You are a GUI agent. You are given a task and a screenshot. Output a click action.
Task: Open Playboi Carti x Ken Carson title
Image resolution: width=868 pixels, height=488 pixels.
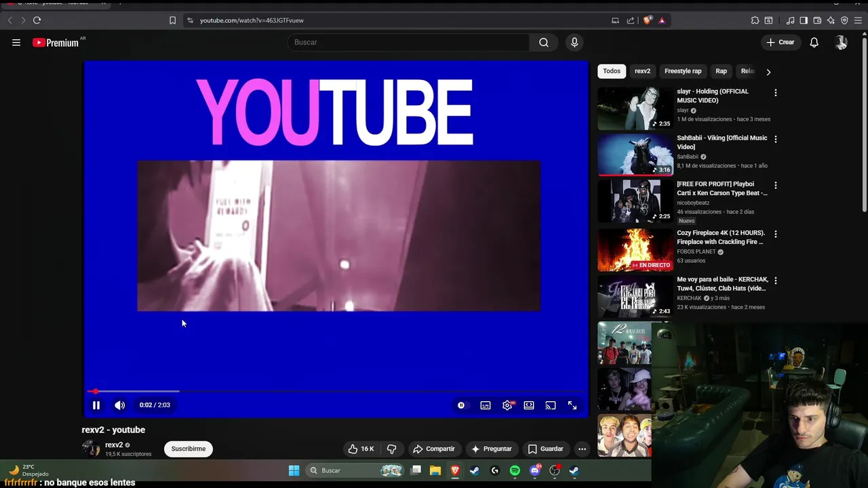722,188
